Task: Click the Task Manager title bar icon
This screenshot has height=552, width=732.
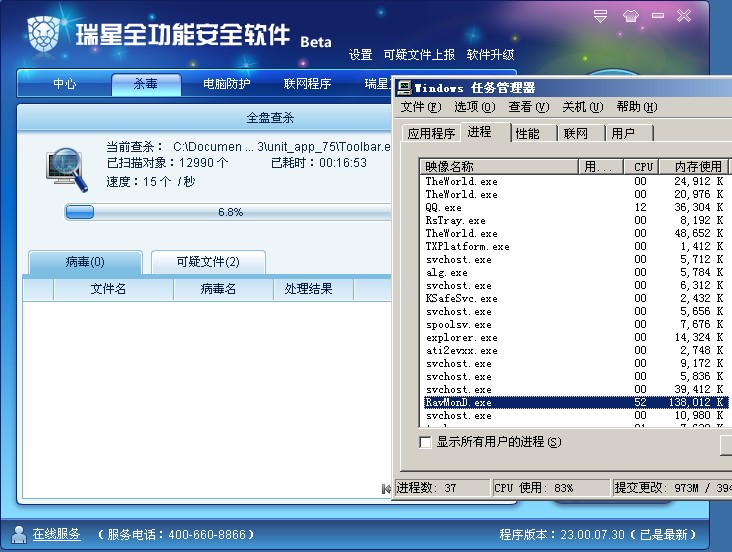Action: click(x=404, y=87)
